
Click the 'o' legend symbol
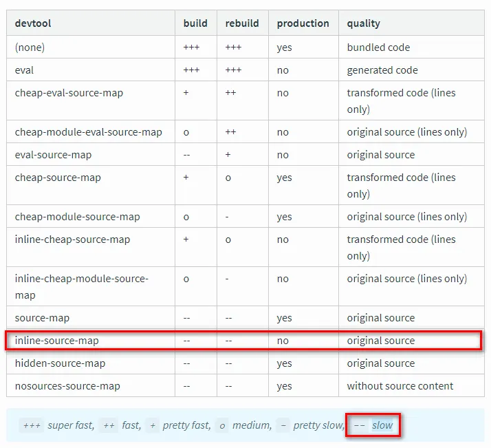[x=222, y=426]
